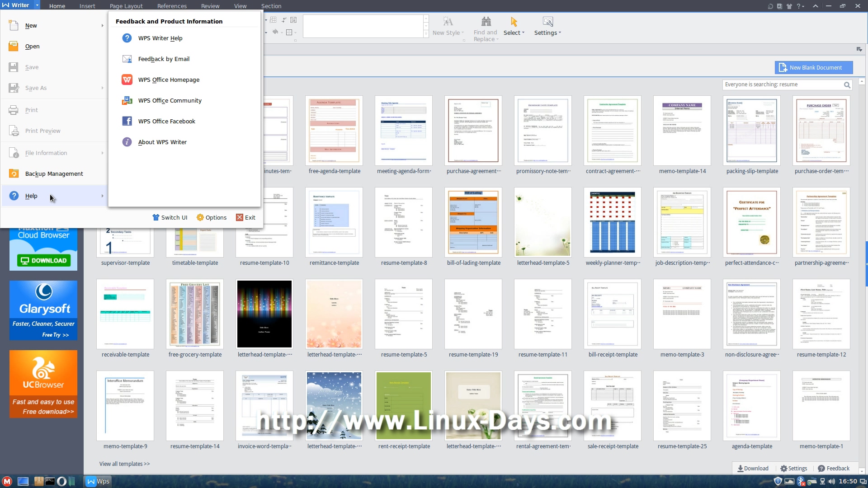Click the volume speaker tray icon
This screenshot has width=868, height=488.
tap(832, 481)
